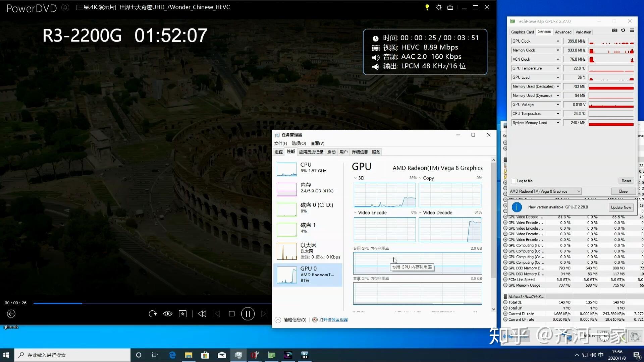Open GPU Clock sensor dropdown

[558, 41]
